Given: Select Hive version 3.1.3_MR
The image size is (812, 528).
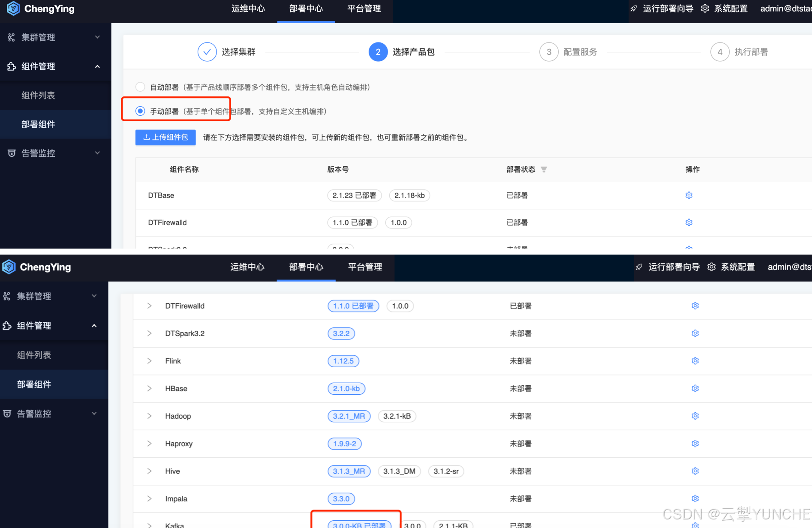Looking at the screenshot, I should click(349, 471).
